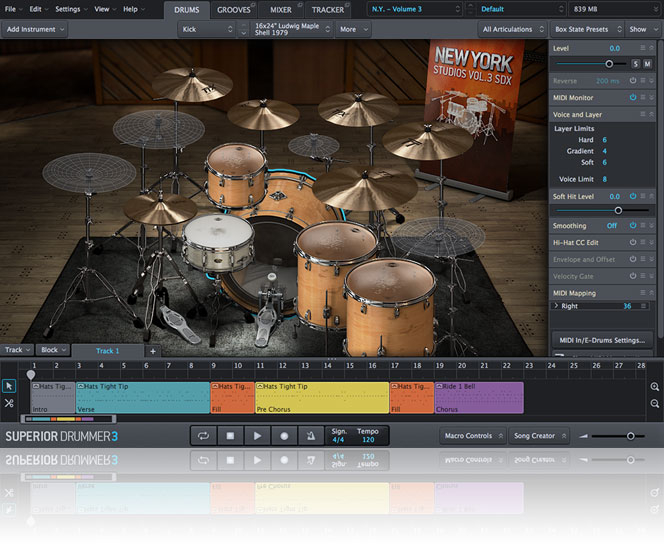Solo the instrument with S button
Screen dimensions: 664x548
coord(634,64)
